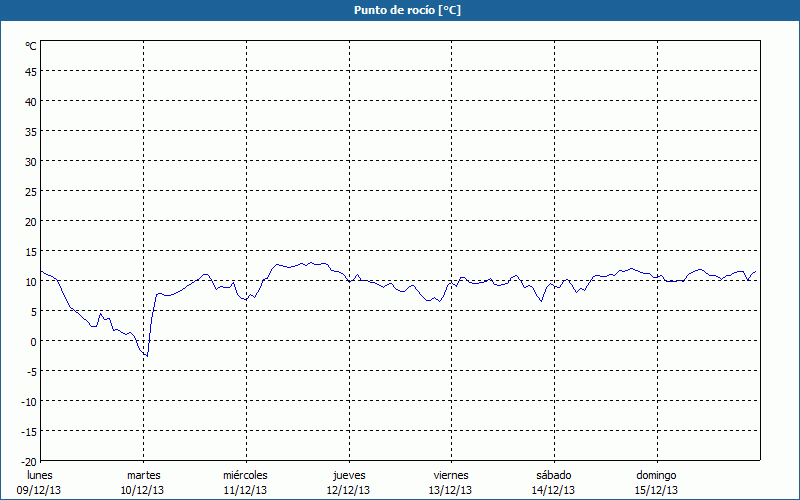Click the -20 label at the axis bottom
The image size is (800, 500).
(x=28, y=461)
